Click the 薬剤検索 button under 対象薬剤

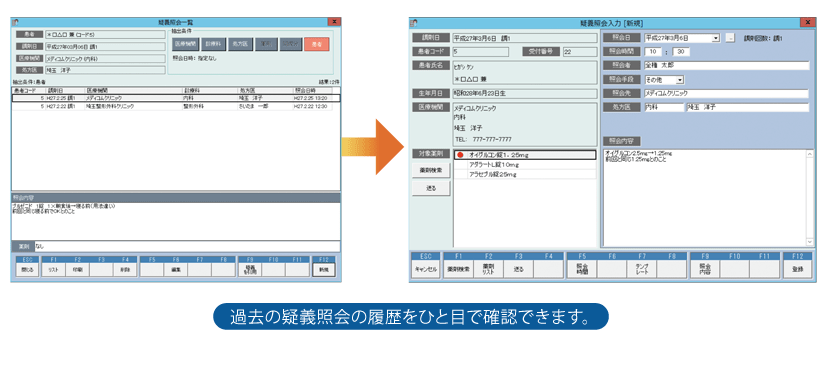[430, 170]
